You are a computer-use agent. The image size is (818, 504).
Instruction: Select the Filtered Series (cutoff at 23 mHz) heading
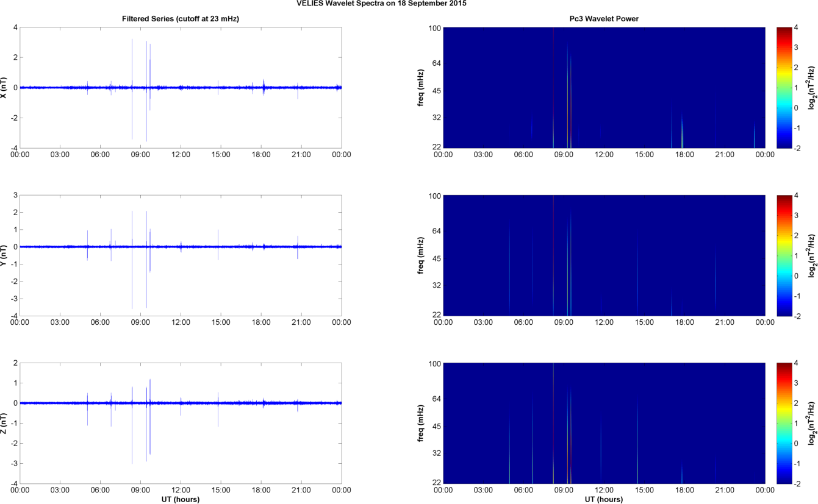coord(181,19)
